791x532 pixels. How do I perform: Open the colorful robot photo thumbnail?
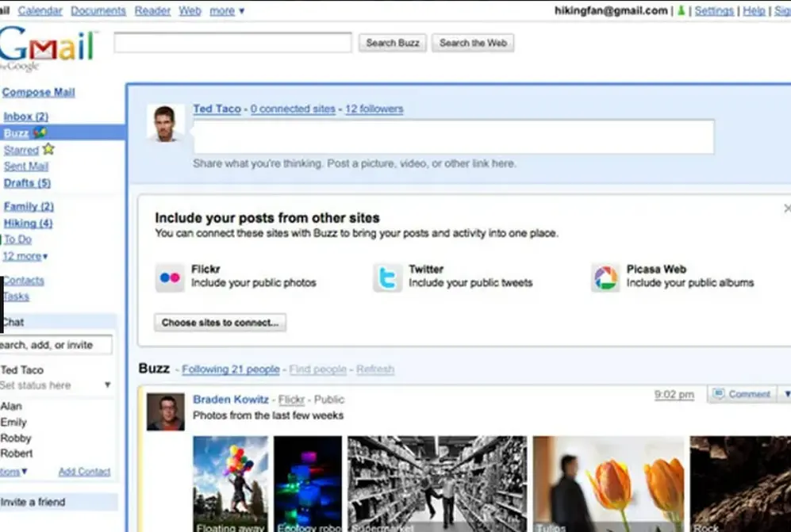tap(308, 484)
